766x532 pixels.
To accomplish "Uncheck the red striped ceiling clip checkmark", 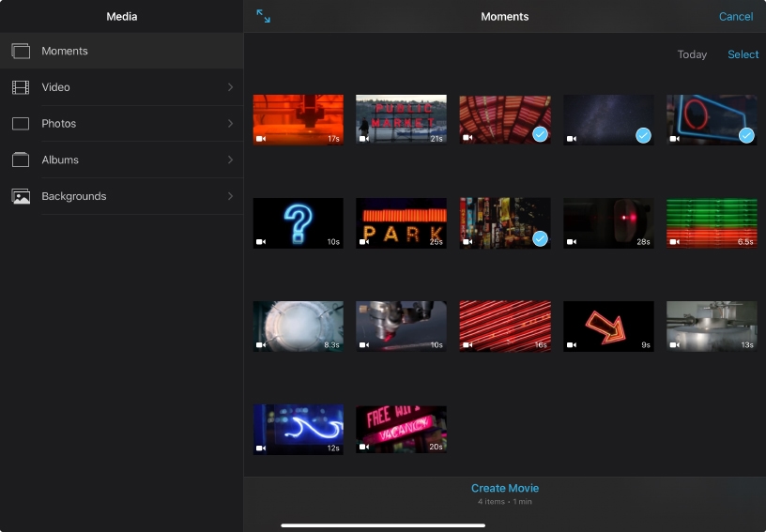I will click(540, 135).
